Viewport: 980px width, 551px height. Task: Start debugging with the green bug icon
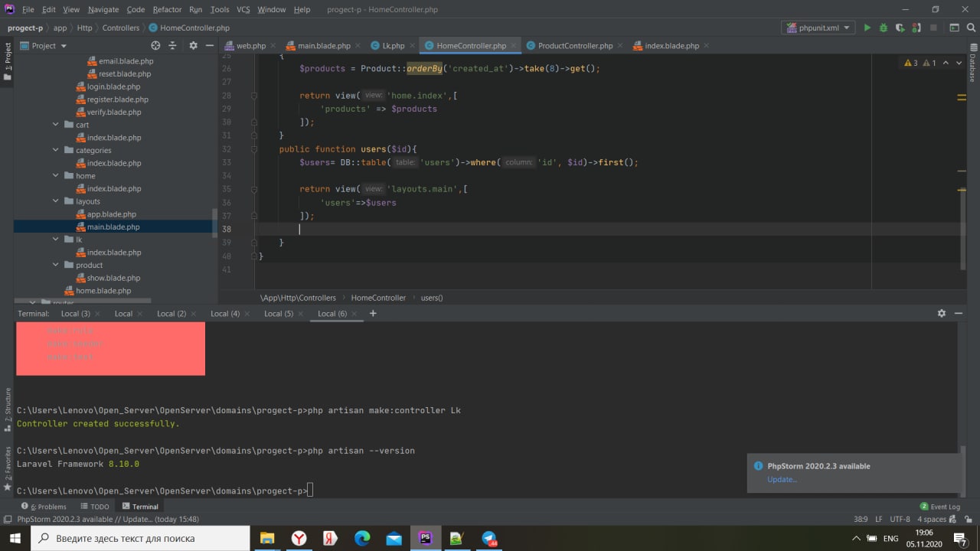[x=883, y=28]
